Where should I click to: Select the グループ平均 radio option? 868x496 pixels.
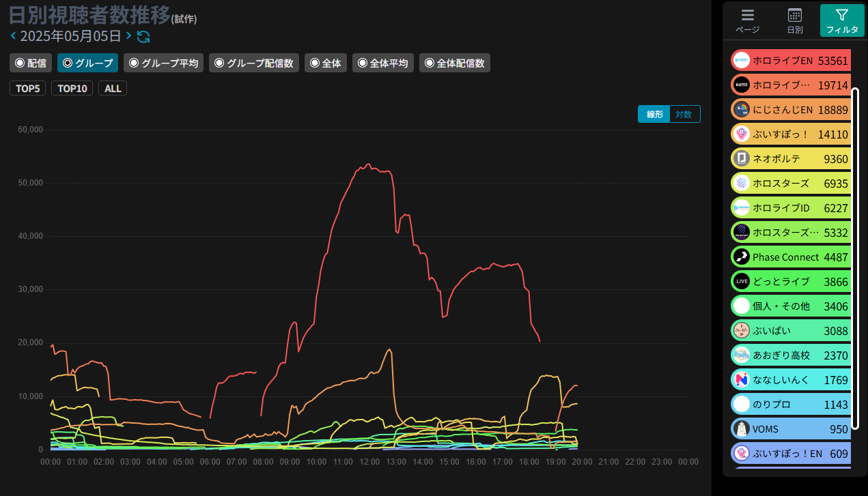click(163, 63)
